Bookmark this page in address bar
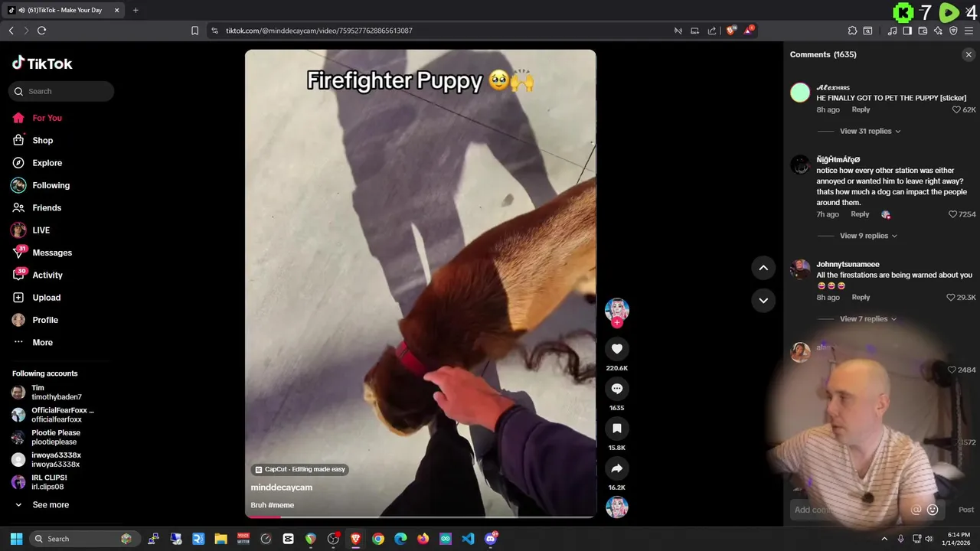The height and width of the screenshot is (551, 980). tap(194, 31)
